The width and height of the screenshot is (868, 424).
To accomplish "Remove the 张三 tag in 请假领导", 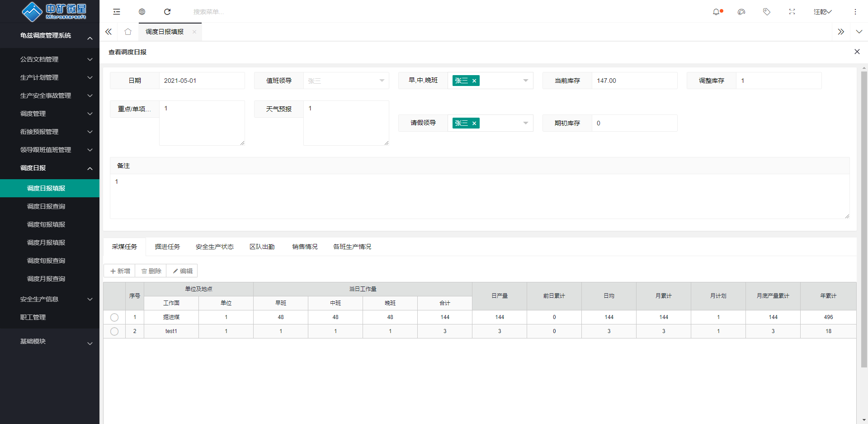I will (x=474, y=124).
